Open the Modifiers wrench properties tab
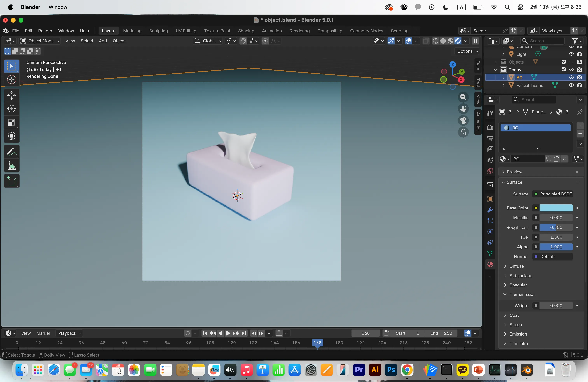 tap(490, 210)
